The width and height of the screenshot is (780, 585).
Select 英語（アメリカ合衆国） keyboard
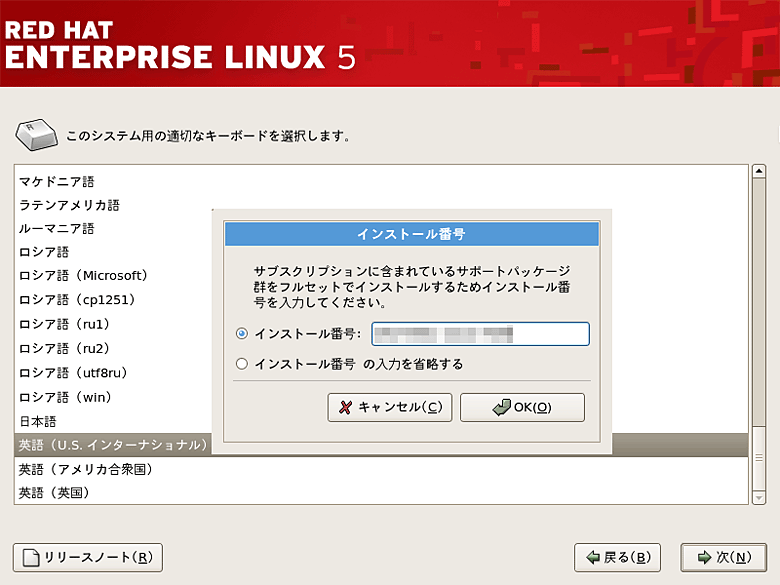(x=85, y=469)
